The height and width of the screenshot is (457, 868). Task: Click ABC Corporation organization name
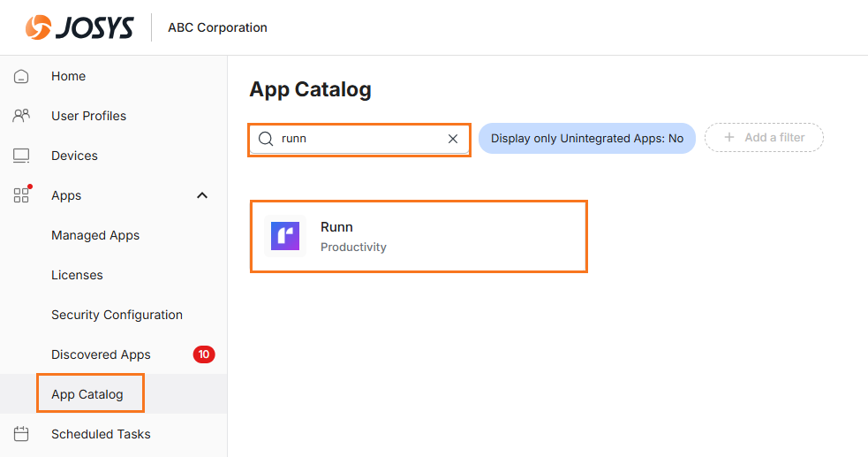coord(217,27)
